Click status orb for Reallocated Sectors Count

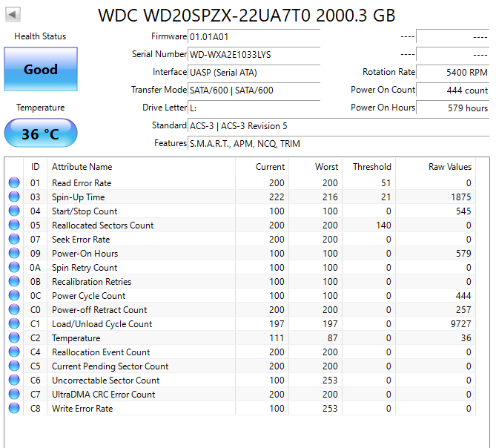click(x=14, y=225)
